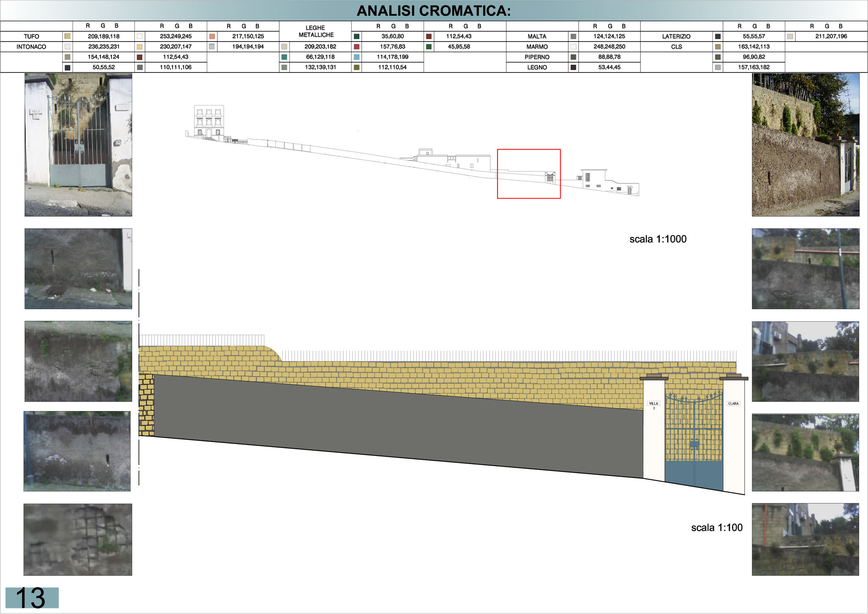Image resolution: width=868 pixels, height=614 pixels.
Task: Click the CLARA plaque on right pillar
Action: [x=733, y=403]
